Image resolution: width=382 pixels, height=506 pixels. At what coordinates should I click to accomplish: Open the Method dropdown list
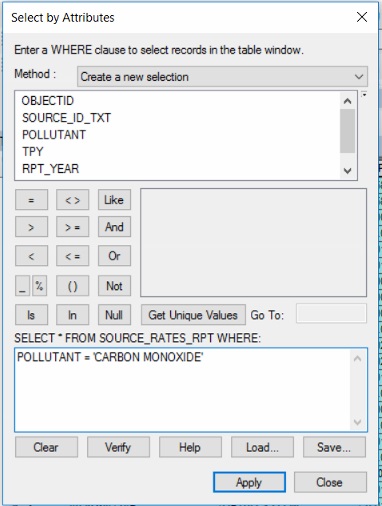pyautogui.click(x=222, y=77)
